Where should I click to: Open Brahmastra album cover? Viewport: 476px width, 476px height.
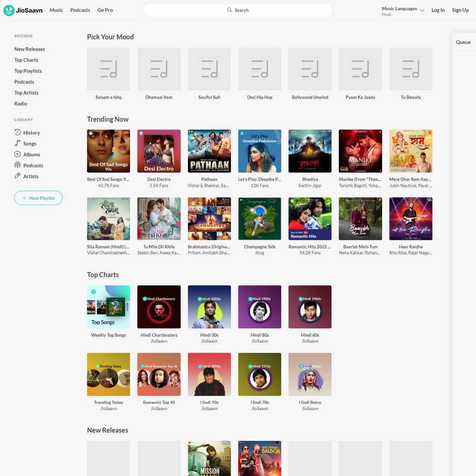click(209, 218)
